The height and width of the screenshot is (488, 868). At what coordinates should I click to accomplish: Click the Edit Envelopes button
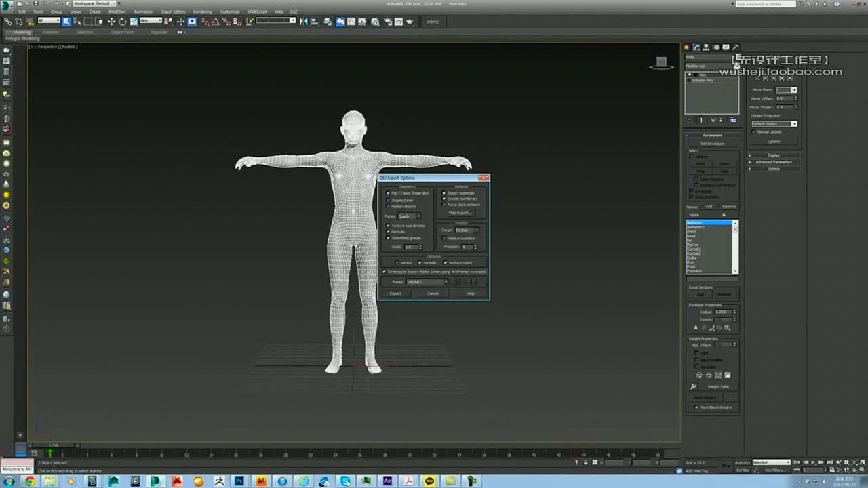[x=712, y=144]
